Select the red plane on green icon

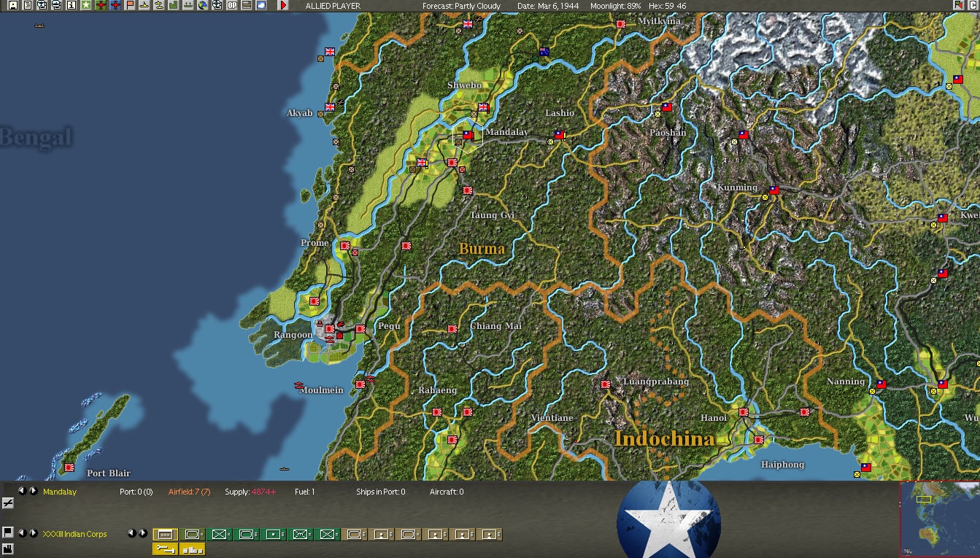[100, 5]
